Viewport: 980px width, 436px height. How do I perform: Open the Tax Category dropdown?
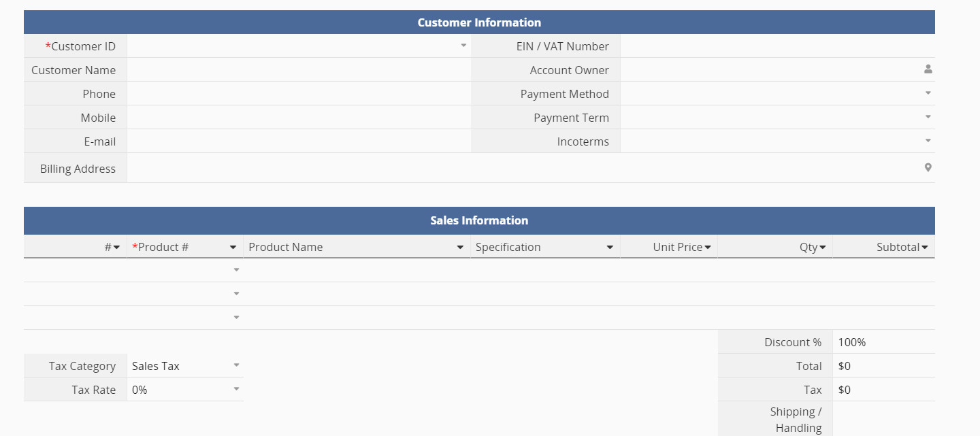pos(236,365)
